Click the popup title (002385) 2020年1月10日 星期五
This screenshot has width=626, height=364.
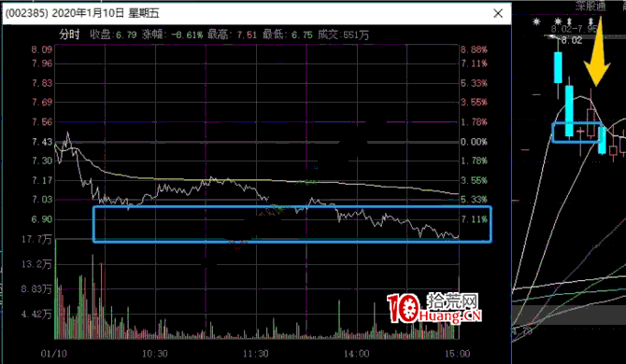coord(82,13)
